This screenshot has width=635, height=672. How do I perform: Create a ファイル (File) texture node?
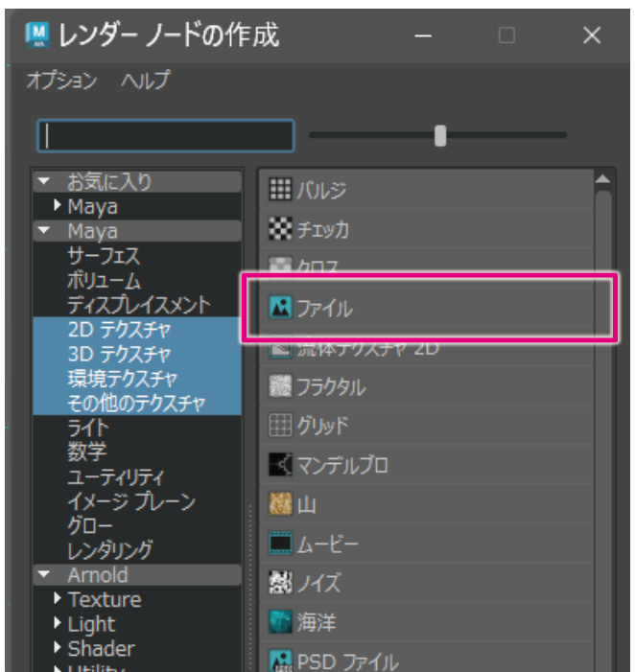click(279, 309)
